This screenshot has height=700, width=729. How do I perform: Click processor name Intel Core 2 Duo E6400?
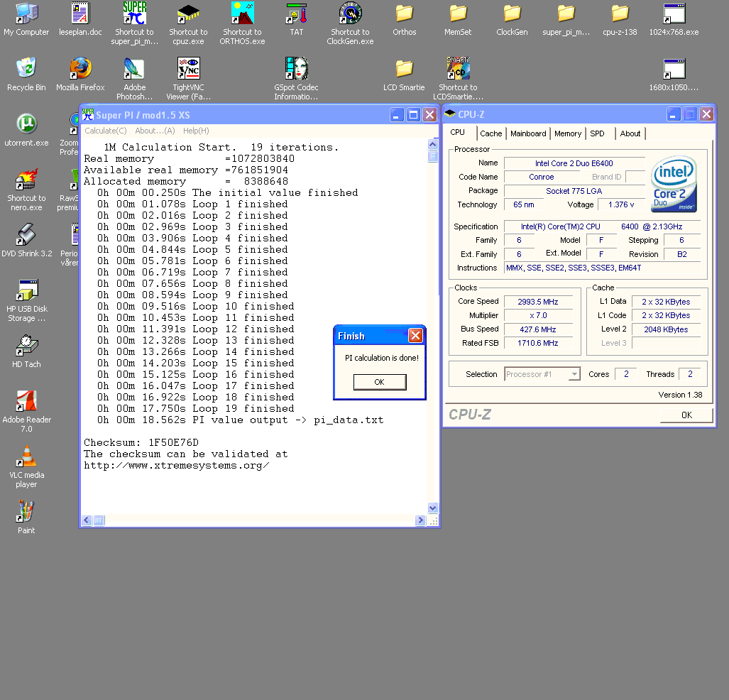[x=574, y=163]
